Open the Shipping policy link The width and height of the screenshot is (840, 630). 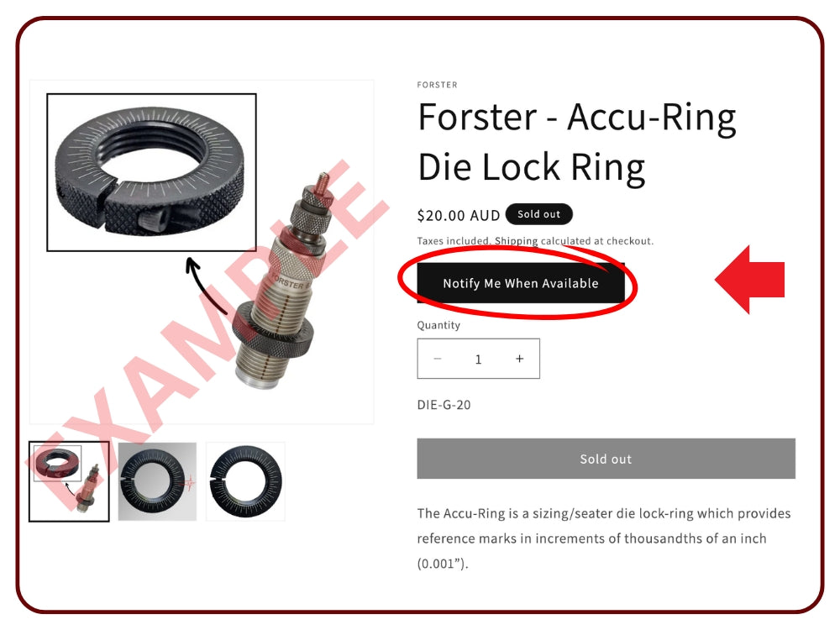click(516, 241)
